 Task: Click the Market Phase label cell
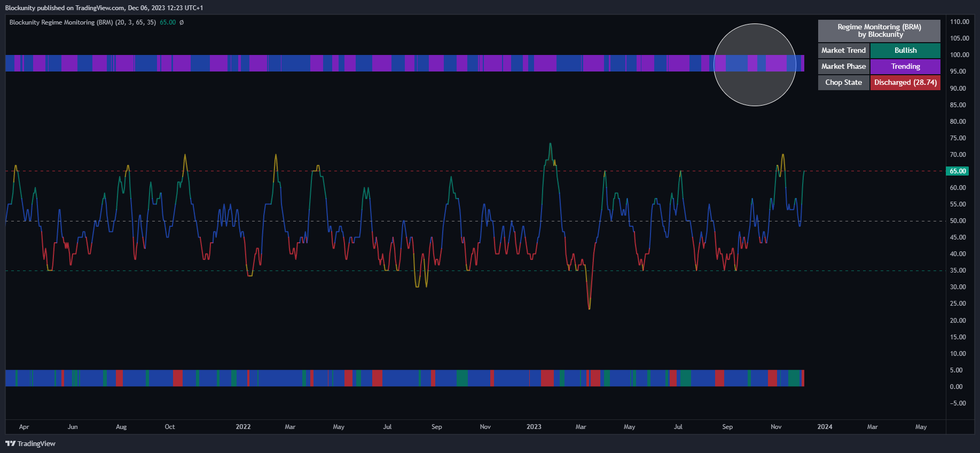[844, 66]
